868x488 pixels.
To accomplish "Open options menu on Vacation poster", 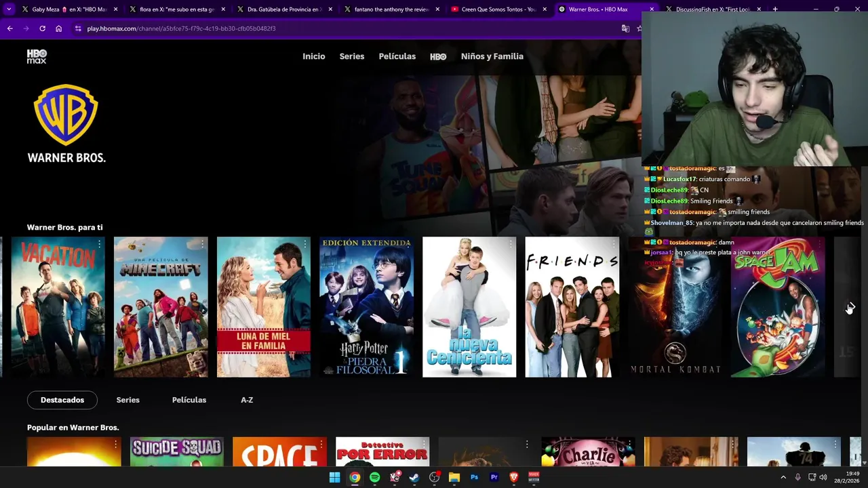I will click(100, 244).
